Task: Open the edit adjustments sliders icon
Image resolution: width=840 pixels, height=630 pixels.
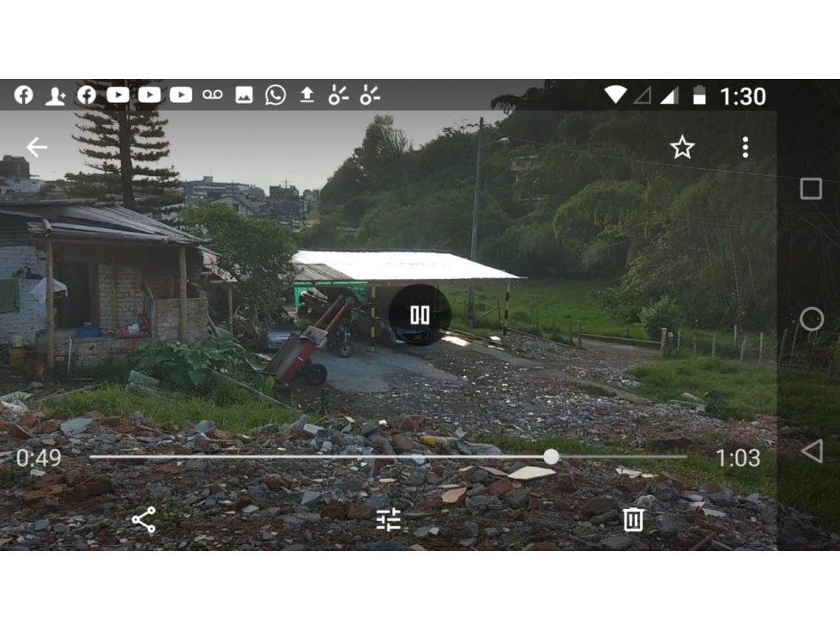Action: 389,519
